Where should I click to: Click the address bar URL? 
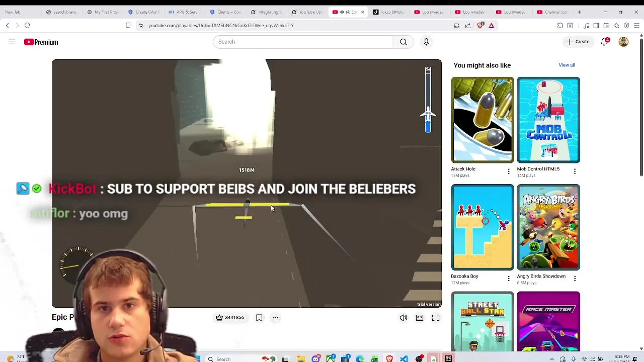click(221, 25)
